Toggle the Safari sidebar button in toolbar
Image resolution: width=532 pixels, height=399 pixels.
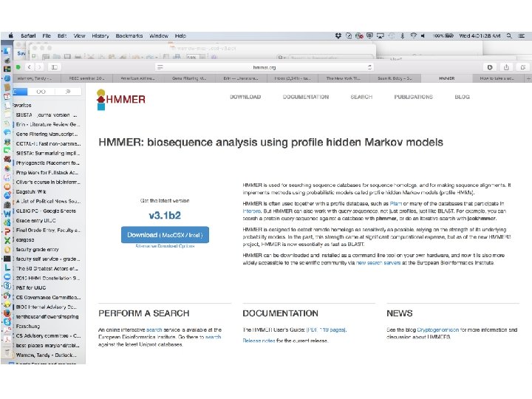tap(54, 67)
